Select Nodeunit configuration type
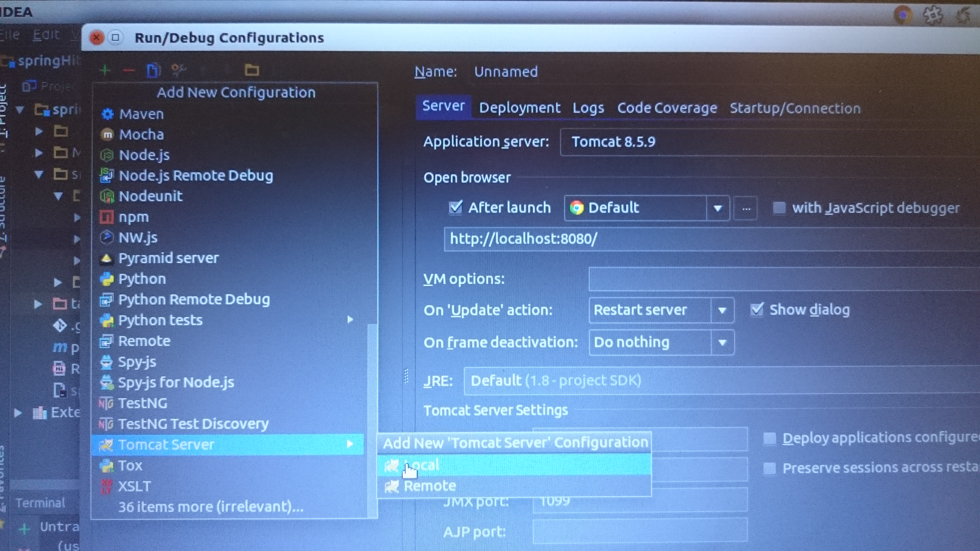The image size is (980, 551). [227, 196]
